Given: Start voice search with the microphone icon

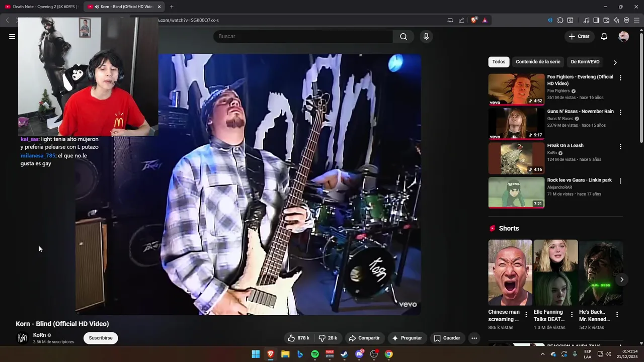Looking at the screenshot, I should pos(426,36).
